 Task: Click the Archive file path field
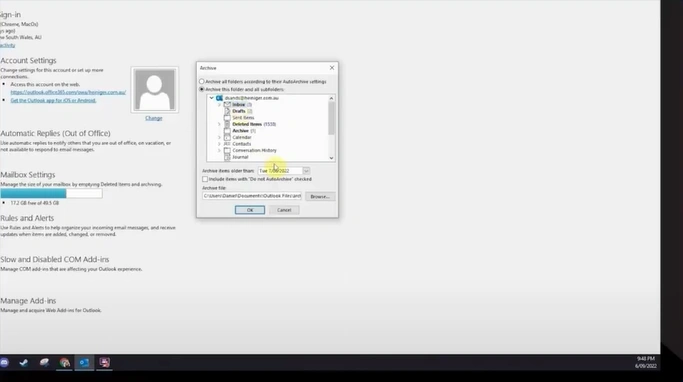tap(252, 196)
